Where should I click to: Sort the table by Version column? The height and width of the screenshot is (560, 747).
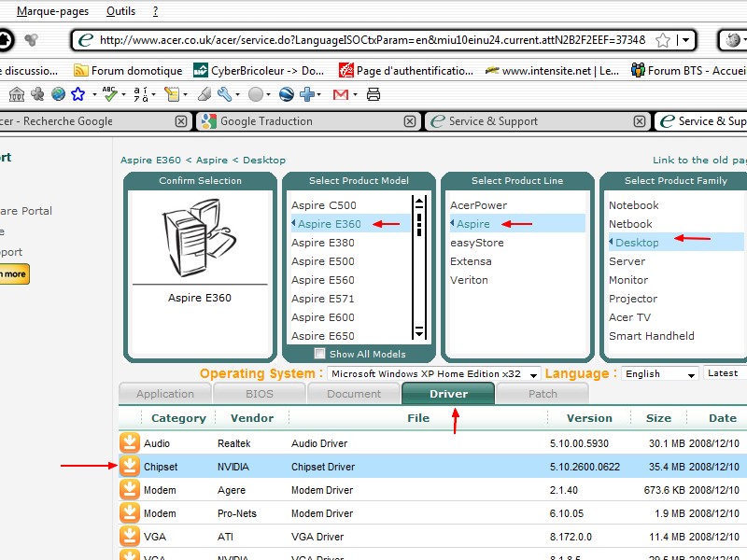point(589,417)
